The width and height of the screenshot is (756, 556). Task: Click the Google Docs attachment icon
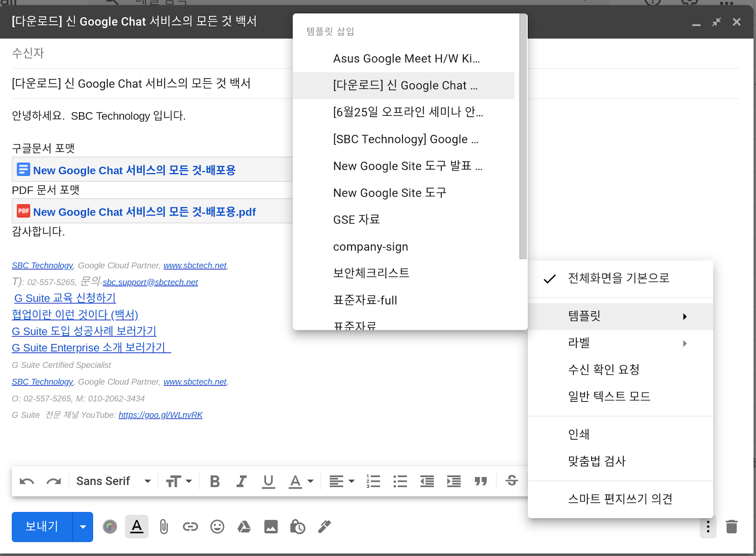coord(24,170)
